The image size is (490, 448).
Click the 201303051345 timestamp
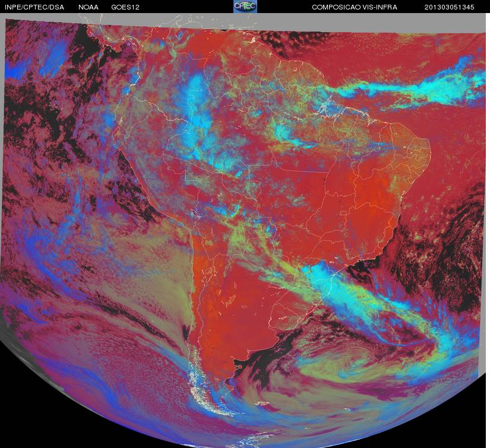click(450, 7)
